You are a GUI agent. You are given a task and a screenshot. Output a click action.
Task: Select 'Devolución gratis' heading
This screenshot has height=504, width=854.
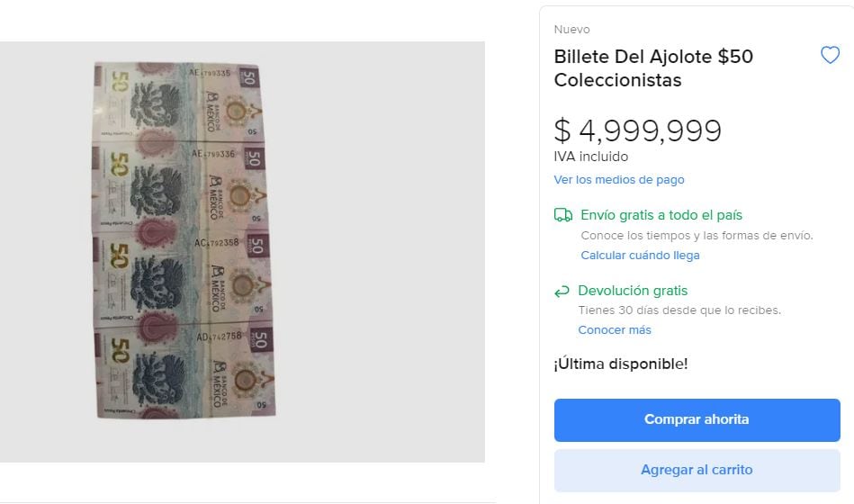coord(633,291)
